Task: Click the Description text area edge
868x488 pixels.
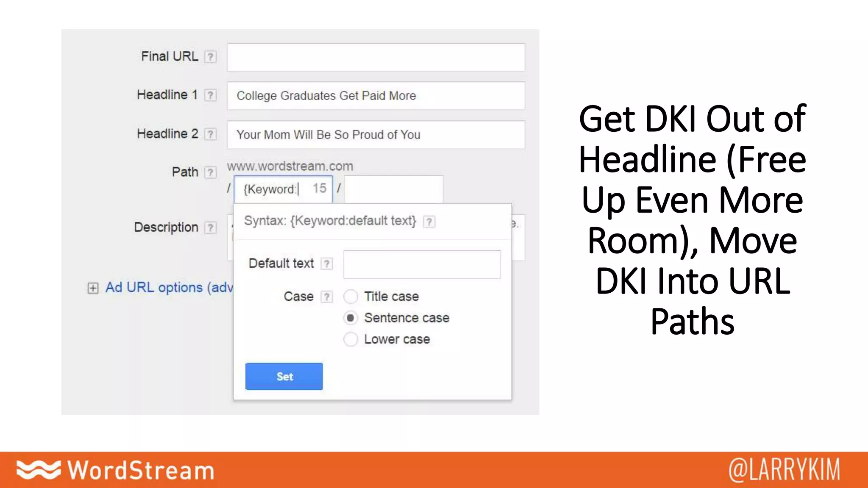Action: click(518, 237)
